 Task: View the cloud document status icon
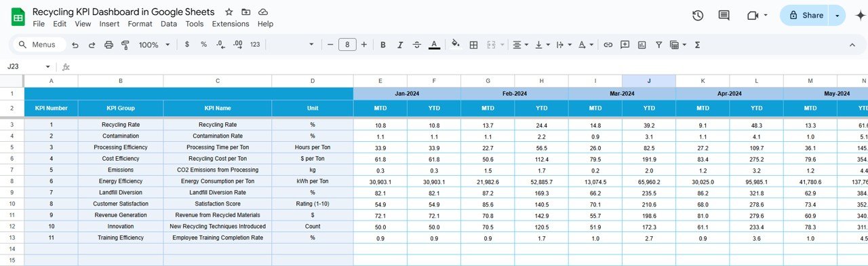[263, 12]
